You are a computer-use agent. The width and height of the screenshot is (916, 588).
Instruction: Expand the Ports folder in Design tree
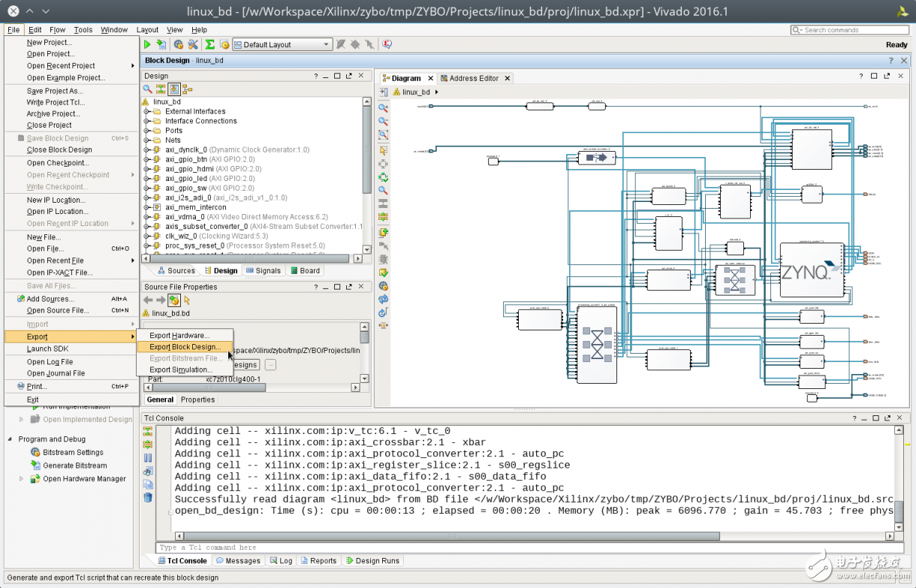[147, 131]
